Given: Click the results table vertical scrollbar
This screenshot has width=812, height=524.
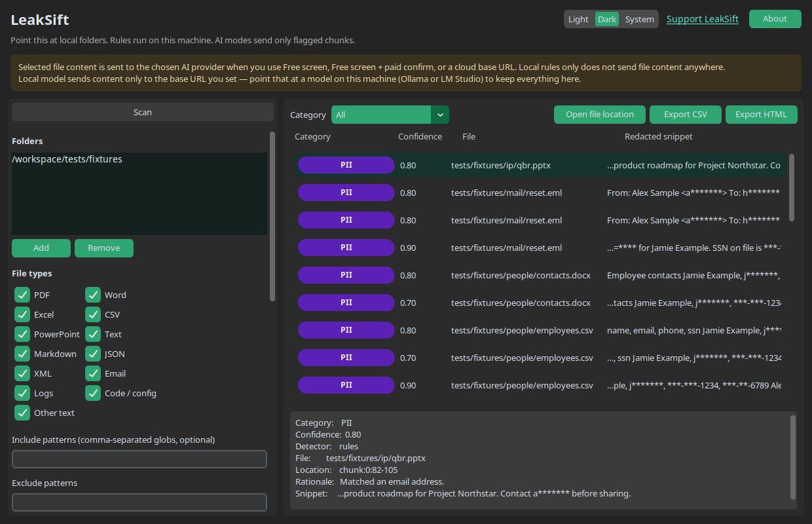Looking at the screenshot, I should [792, 188].
